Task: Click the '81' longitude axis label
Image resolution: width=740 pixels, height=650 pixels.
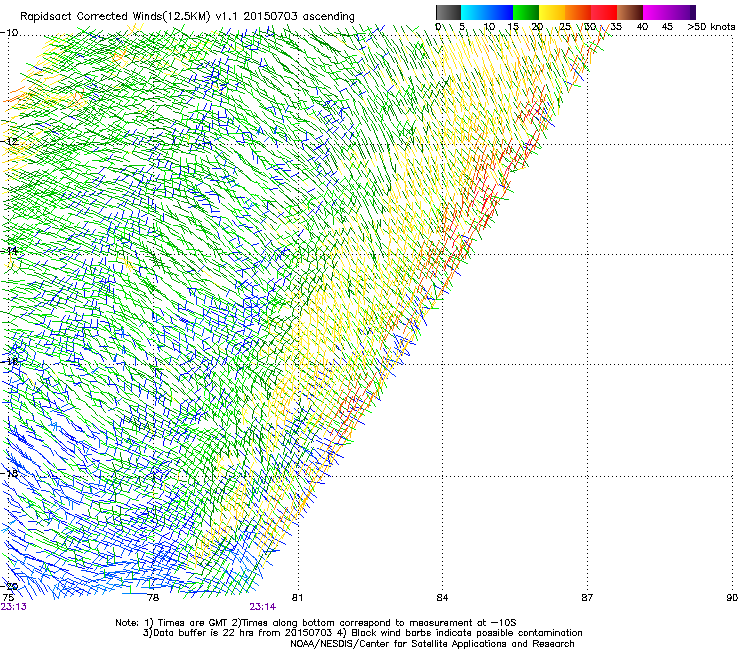Action: coord(297,598)
